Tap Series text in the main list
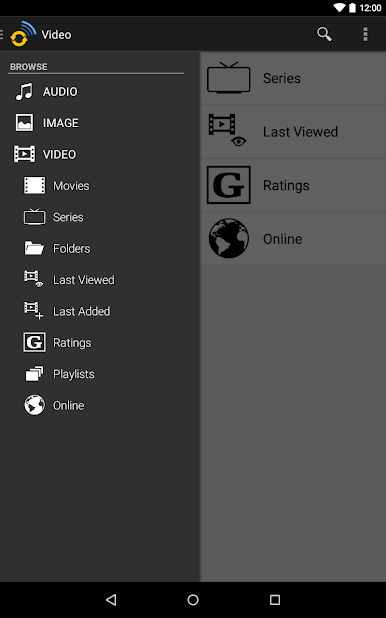The width and height of the screenshot is (386, 618). (x=282, y=78)
